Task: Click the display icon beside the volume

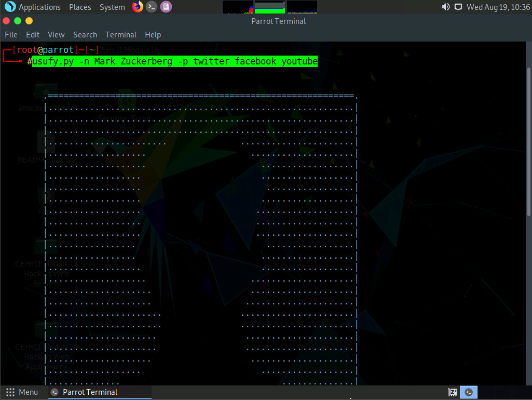Action: point(458,7)
